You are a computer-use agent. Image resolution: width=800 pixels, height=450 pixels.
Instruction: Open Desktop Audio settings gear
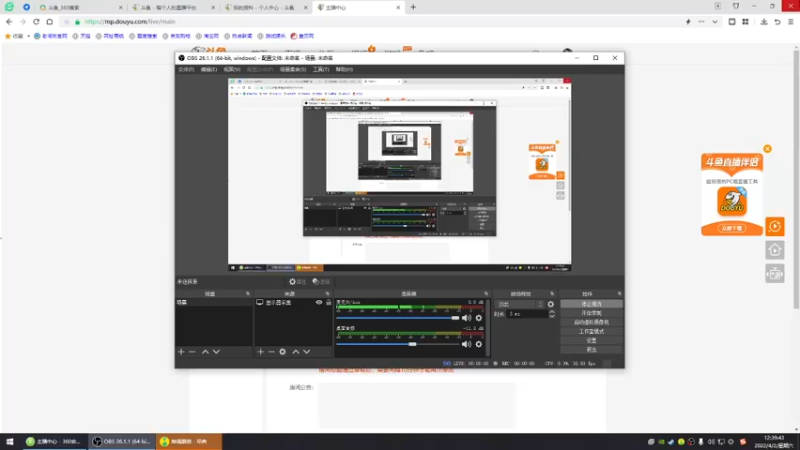click(x=479, y=344)
